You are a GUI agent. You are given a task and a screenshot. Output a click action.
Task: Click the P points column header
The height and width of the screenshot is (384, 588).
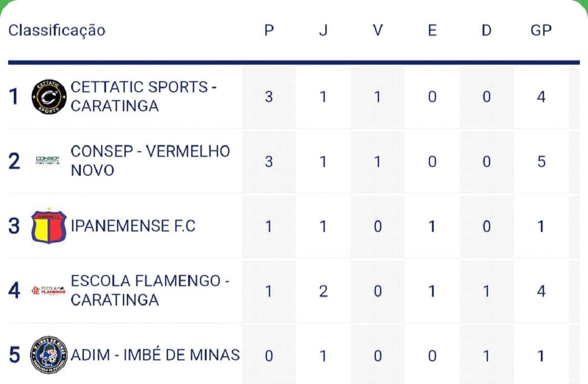[269, 31]
